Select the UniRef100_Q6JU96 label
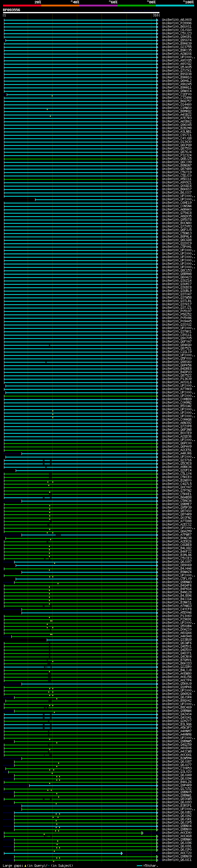 (177, 842)
